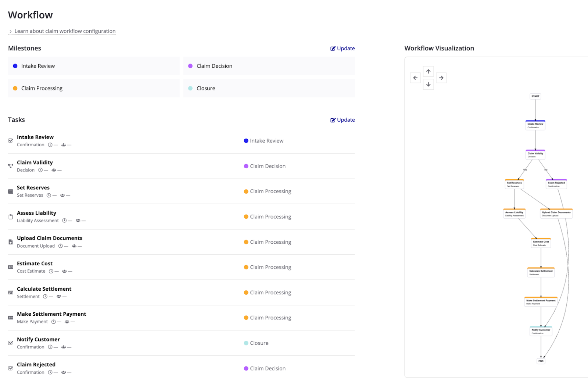Pan workflow visualization down with arrow

click(x=429, y=85)
